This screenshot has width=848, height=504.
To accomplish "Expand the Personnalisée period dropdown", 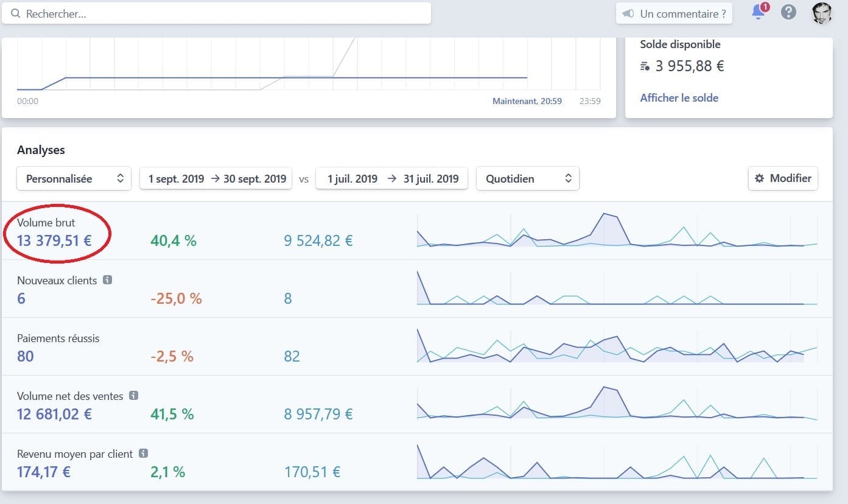I will point(74,179).
